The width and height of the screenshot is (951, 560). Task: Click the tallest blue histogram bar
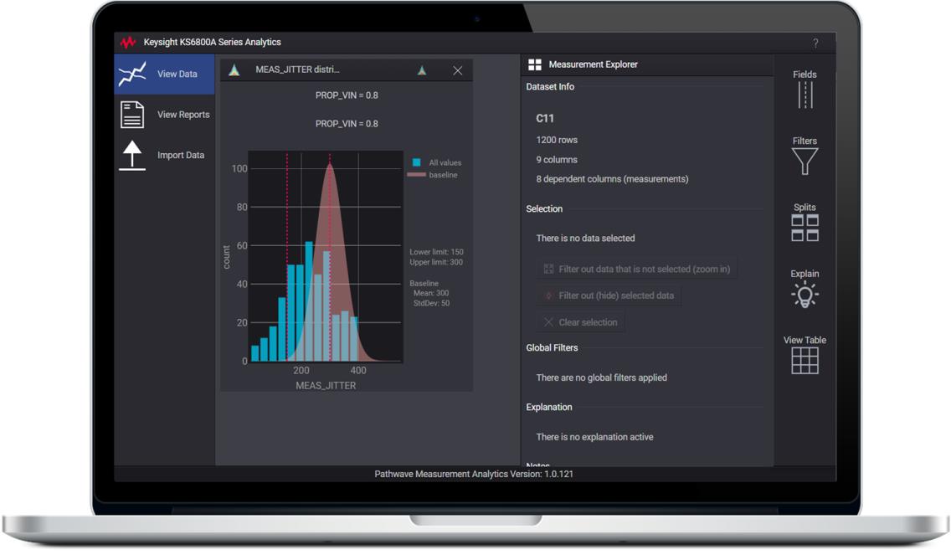pyautogui.click(x=309, y=301)
